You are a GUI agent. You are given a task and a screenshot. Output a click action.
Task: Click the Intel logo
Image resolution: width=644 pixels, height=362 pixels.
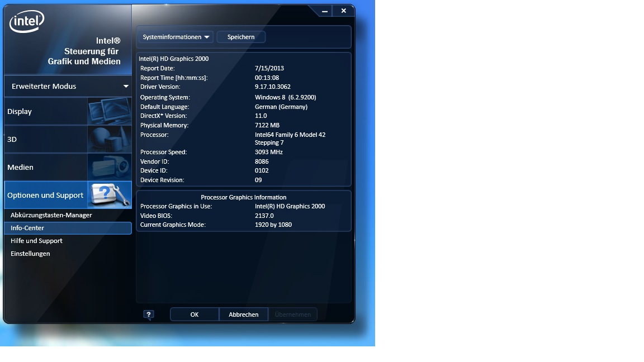27,21
